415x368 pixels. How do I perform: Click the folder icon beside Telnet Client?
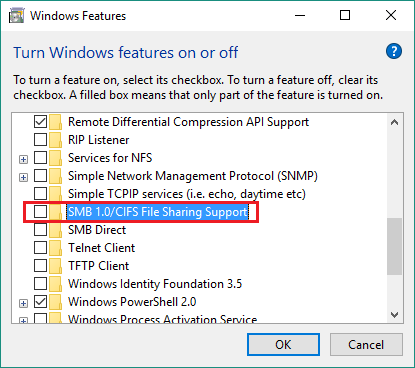tap(55, 248)
